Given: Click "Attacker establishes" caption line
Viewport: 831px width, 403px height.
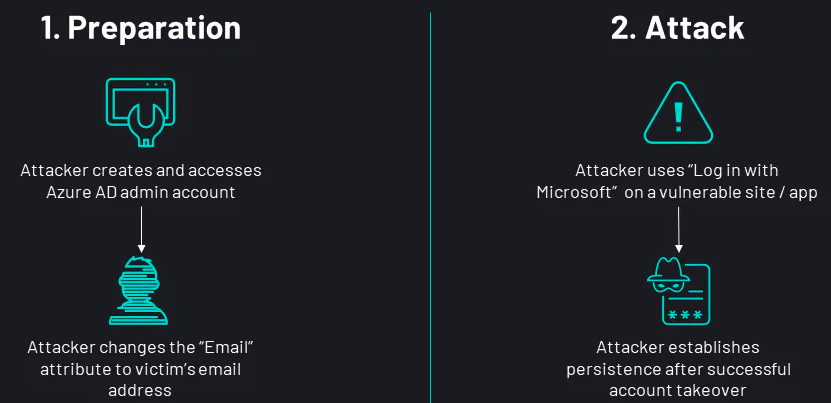Looking at the screenshot, I should (x=678, y=348).
